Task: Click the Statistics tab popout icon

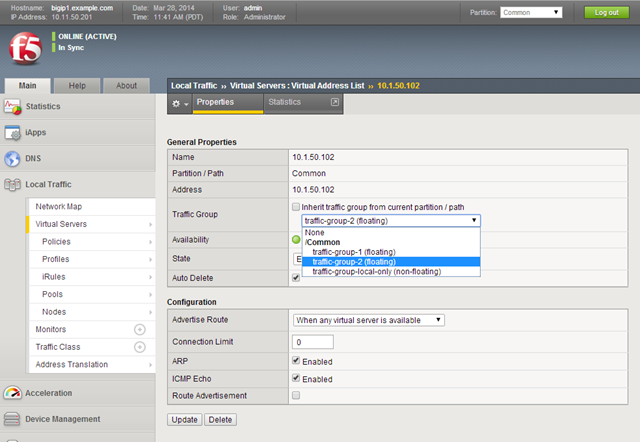Action: pos(334,102)
